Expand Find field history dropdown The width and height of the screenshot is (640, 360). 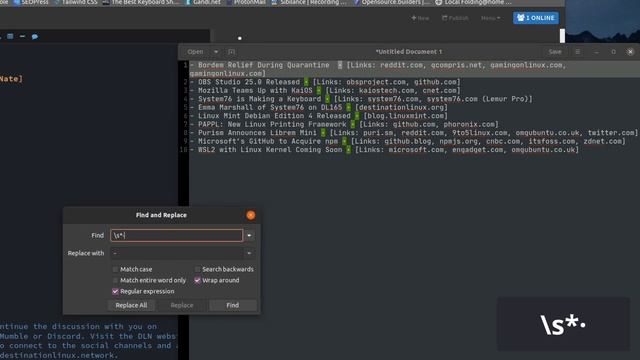pyautogui.click(x=249, y=236)
